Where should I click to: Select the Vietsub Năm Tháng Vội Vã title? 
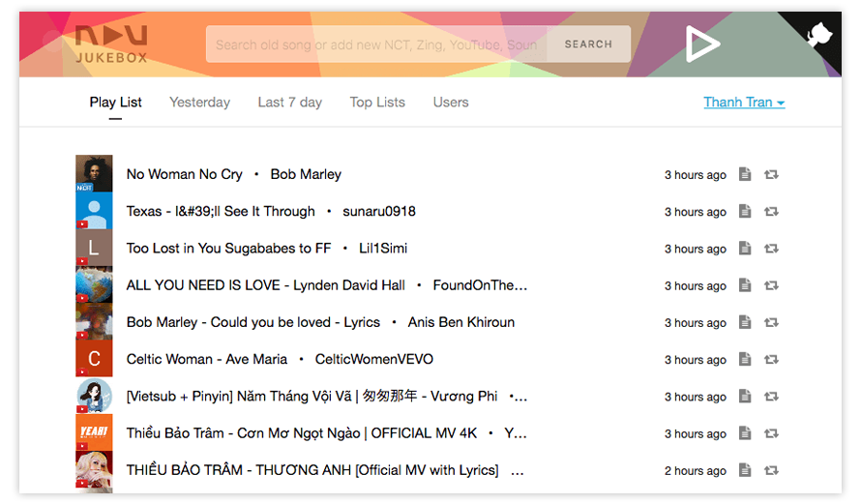tap(312, 397)
